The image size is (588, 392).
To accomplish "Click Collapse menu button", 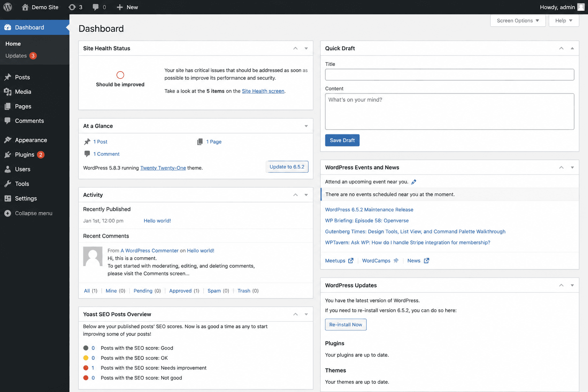I will click(x=29, y=213).
